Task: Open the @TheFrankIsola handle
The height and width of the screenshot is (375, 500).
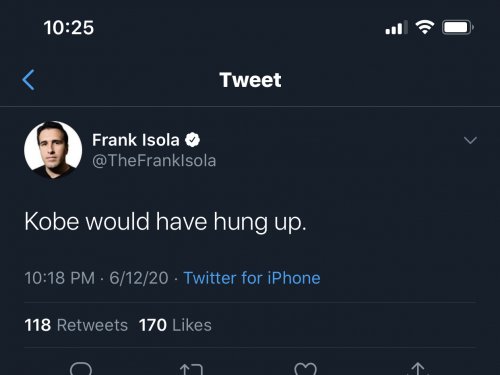Action: 154,161
